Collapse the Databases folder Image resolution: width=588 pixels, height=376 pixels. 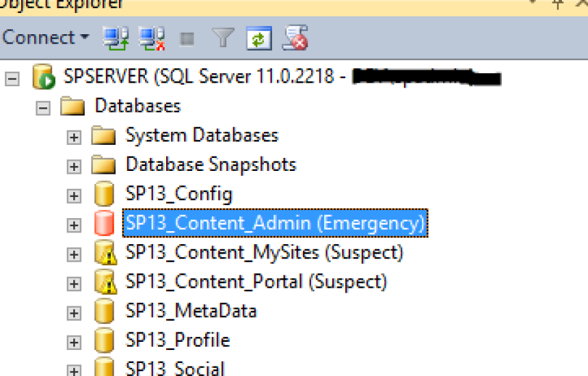[43, 107]
